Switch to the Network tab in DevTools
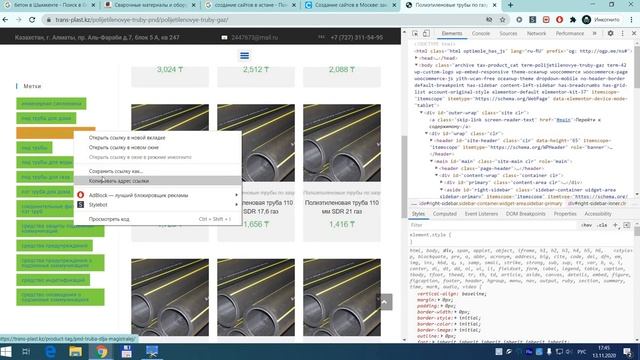Screen dimensions: 640x360 [536, 33]
